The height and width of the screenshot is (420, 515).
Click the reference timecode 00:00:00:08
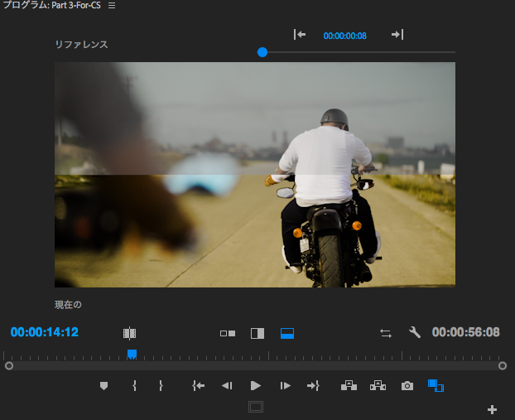pyautogui.click(x=344, y=36)
